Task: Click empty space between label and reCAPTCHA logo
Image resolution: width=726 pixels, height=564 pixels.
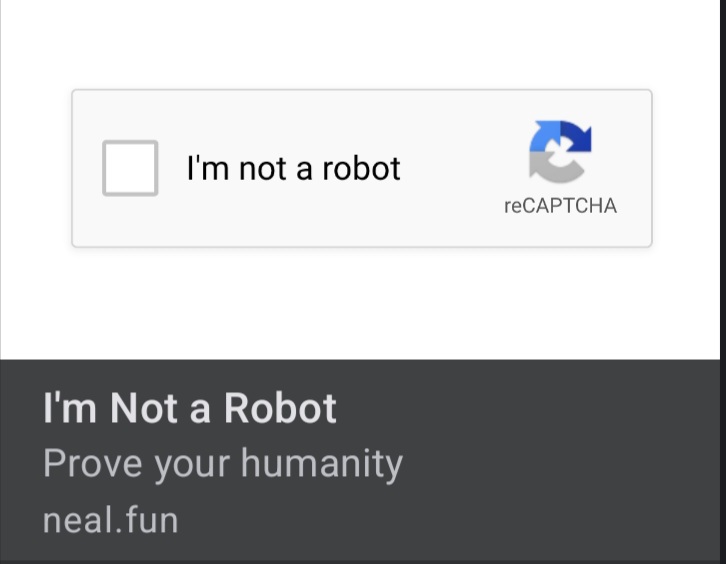Action: (x=460, y=168)
